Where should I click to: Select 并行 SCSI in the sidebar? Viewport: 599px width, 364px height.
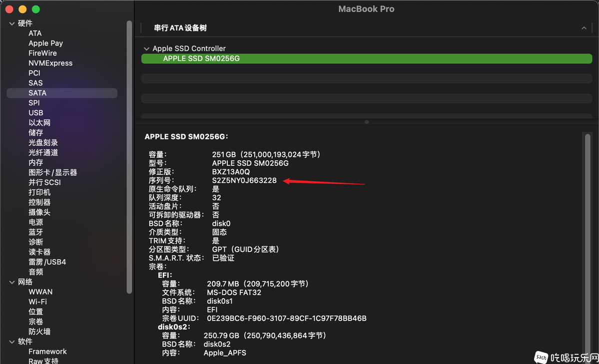[x=44, y=182]
